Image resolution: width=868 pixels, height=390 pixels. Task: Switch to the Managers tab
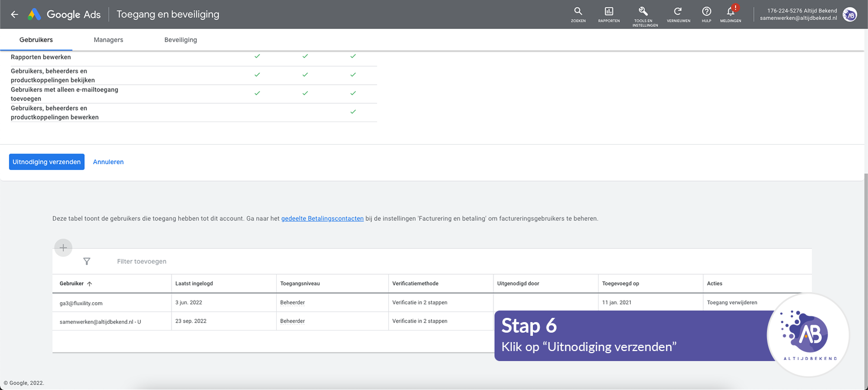(108, 40)
